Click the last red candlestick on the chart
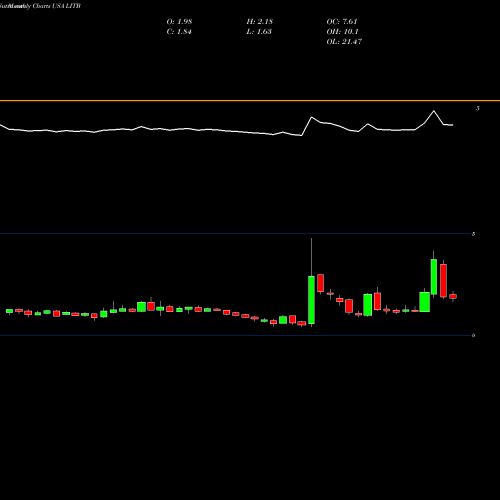The height and width of the screenshot is (500, 500). pyautogui.click(x=453, y=296)
